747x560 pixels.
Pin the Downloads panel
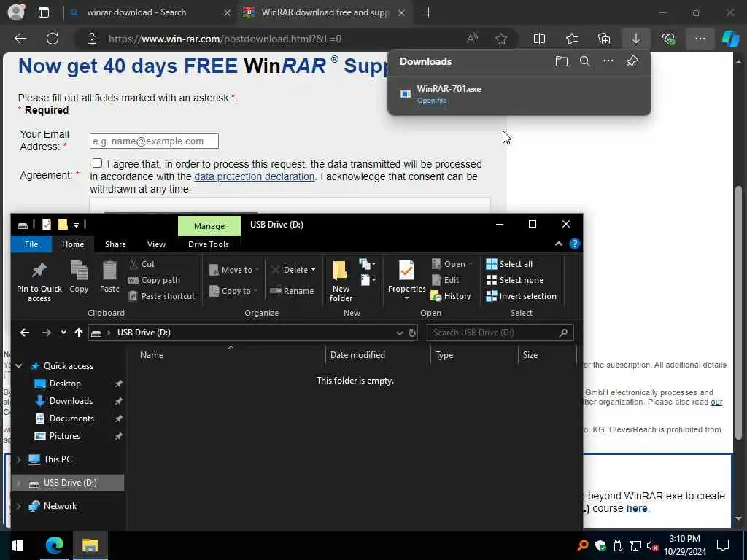click(632, 61)
